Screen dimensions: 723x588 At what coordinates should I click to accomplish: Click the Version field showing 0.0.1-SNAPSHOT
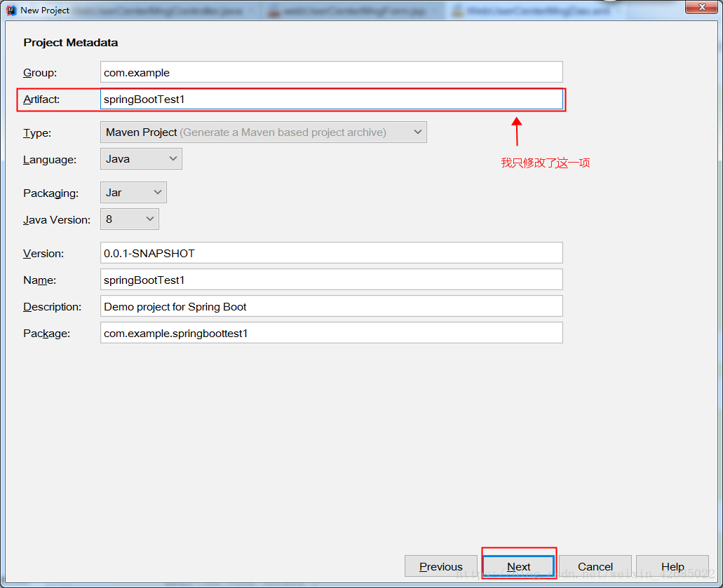(x=331, y=253)
